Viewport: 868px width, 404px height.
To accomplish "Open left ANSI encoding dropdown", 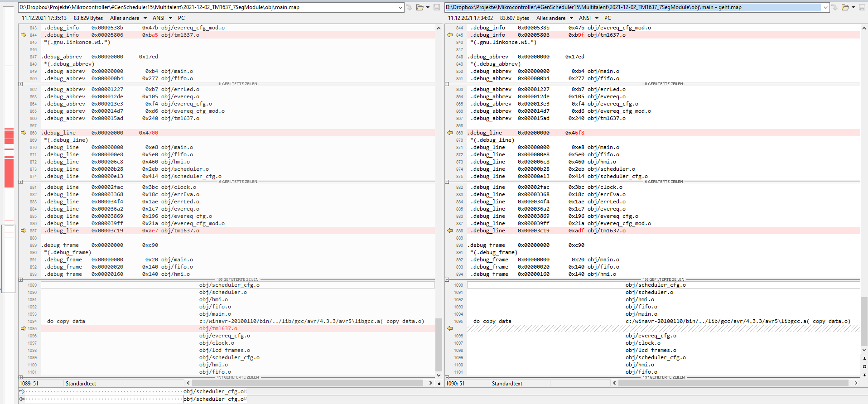I will pos(170,18).
